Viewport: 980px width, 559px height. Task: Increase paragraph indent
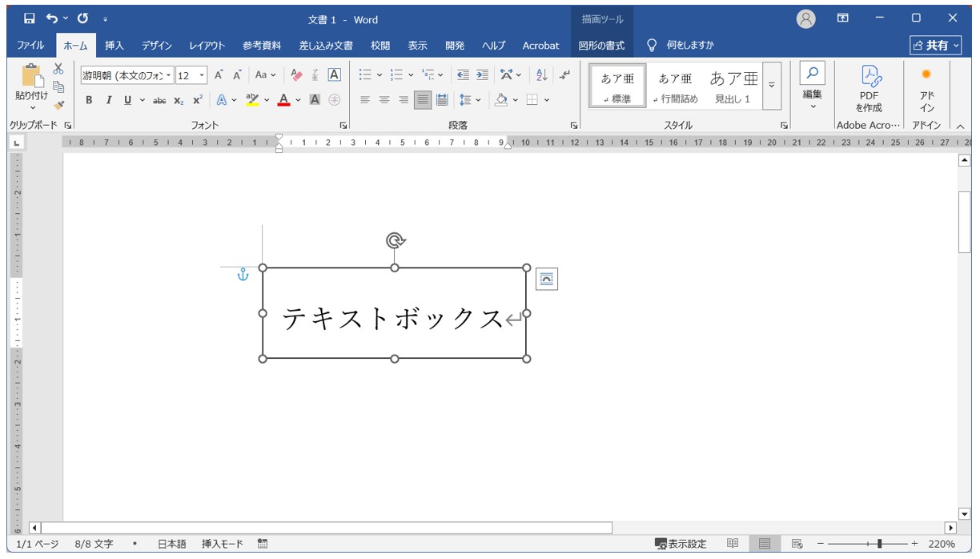(x=482, y=75)
